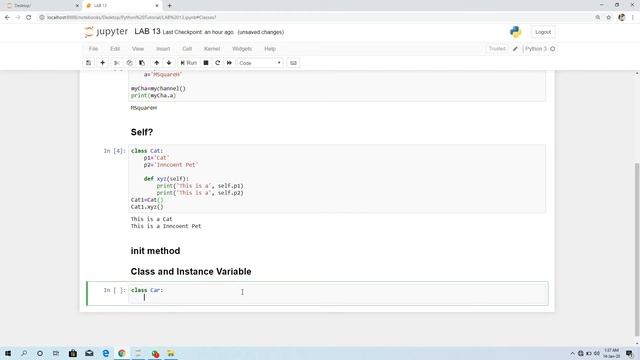The width and height of the screenshot is (640, 360).
Task: Bookmark this page star icon
Action: click(609, 18)
